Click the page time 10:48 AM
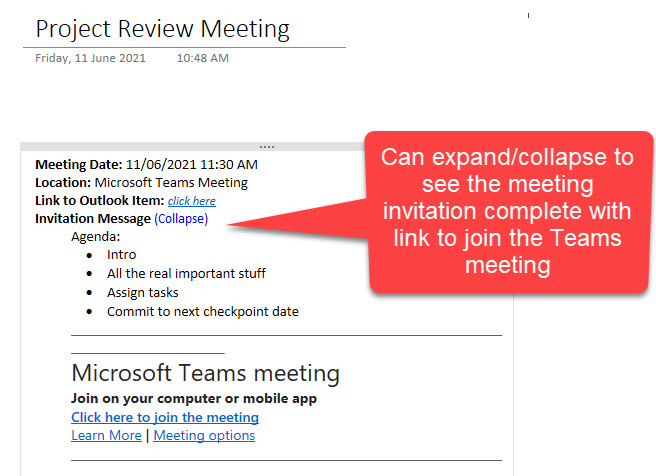Image resolution: width=656 pixels, height=476 pixels. (202, 58)
